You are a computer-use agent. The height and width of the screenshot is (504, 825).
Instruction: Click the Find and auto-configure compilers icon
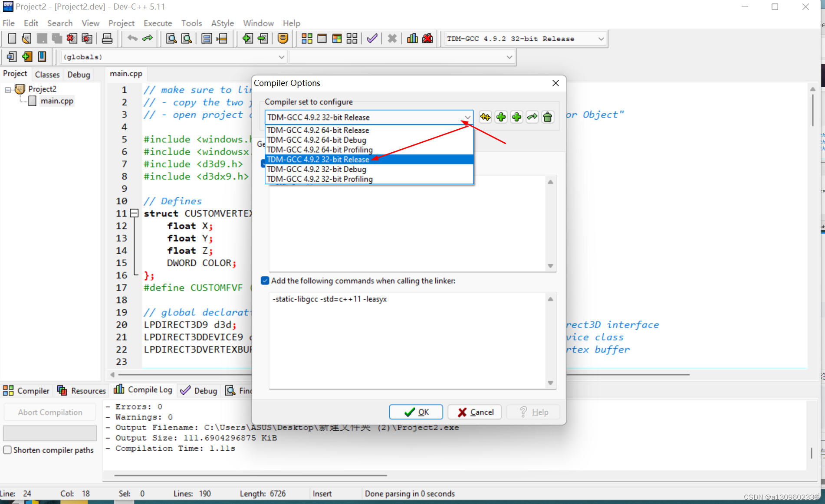(x=485, y=117)
